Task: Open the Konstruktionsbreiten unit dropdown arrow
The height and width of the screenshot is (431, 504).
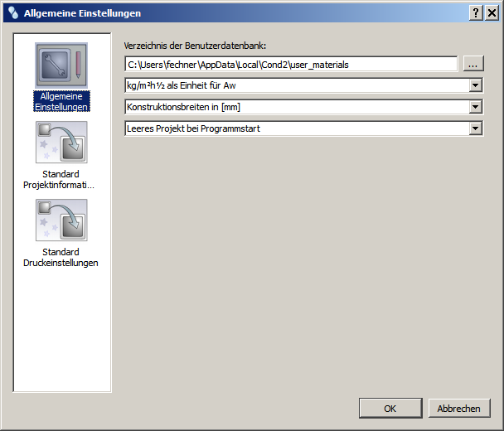Action: point(475,107)
